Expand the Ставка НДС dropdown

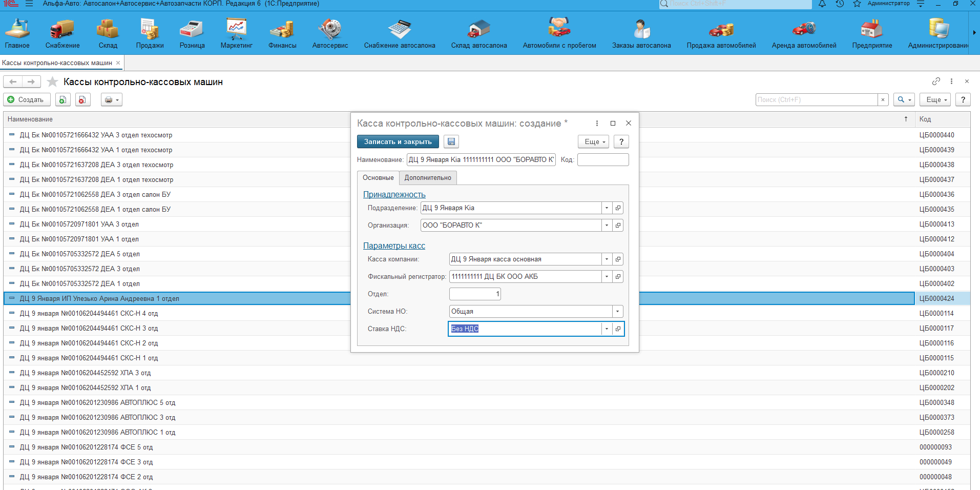point(607,329)
